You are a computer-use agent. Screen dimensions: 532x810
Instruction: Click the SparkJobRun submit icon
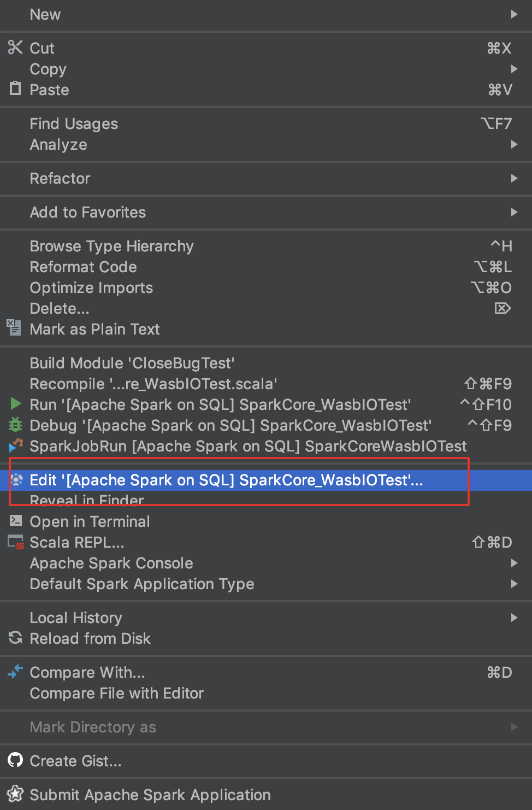click(x=15, y=446)
